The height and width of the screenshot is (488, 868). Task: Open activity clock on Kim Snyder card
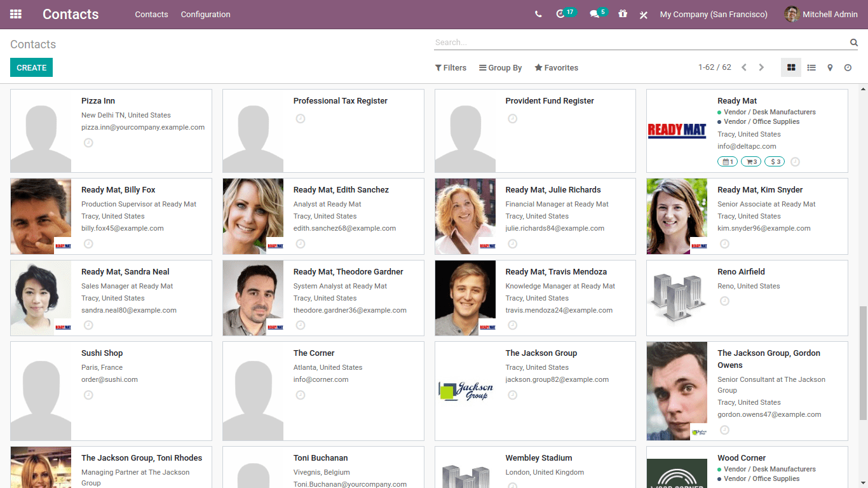725,244
